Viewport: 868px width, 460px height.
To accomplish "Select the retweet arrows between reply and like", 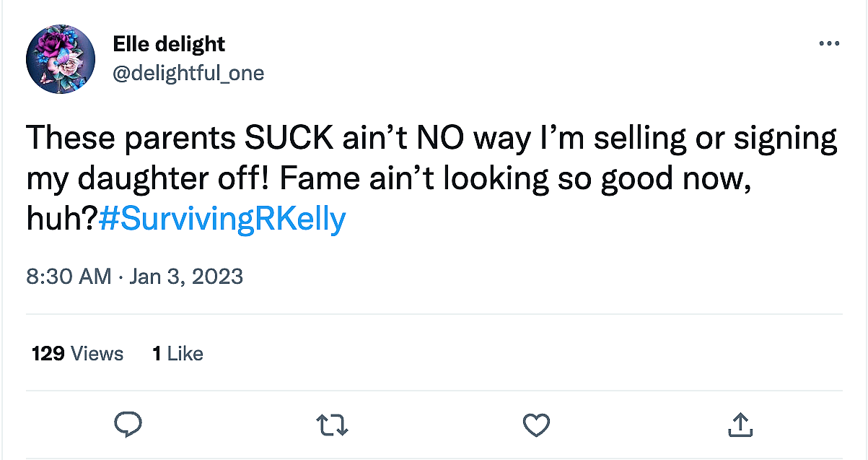I will click(332, 425).
